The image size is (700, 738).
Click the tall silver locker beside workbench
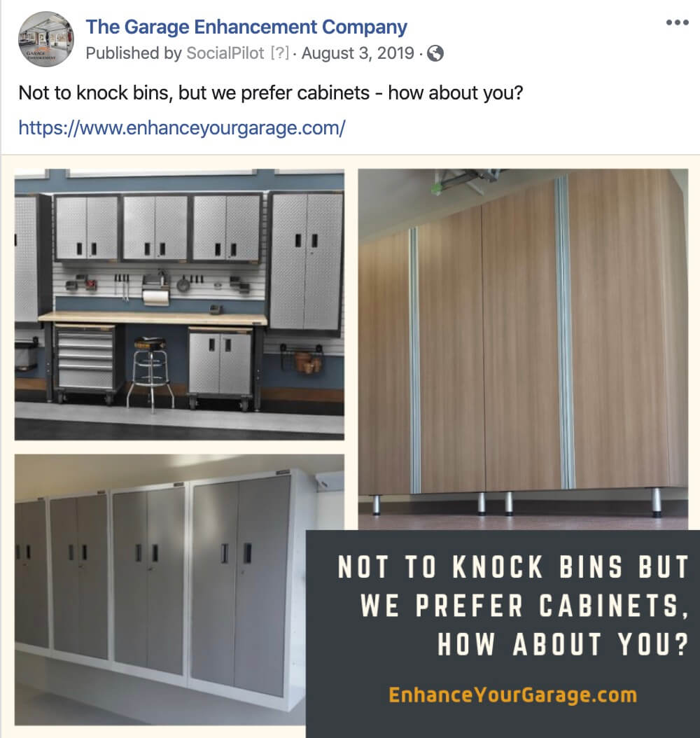point(305,261)
